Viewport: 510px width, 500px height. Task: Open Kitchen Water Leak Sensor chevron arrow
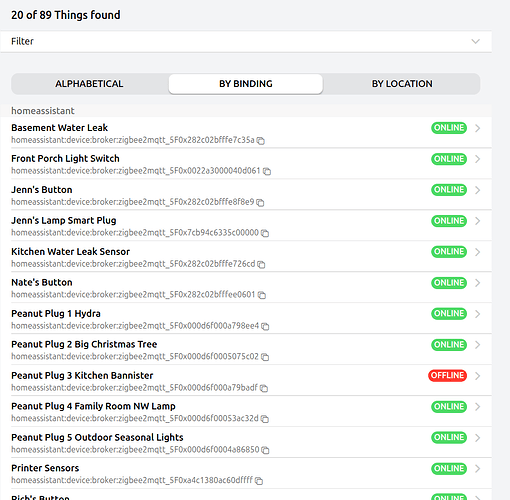click(478, 252)
